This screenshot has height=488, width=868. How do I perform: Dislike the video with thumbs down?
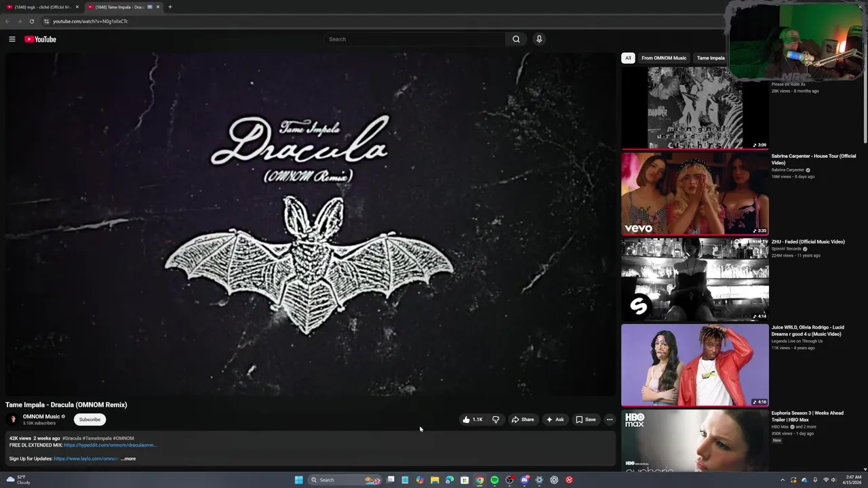click(x=496, y=420)
